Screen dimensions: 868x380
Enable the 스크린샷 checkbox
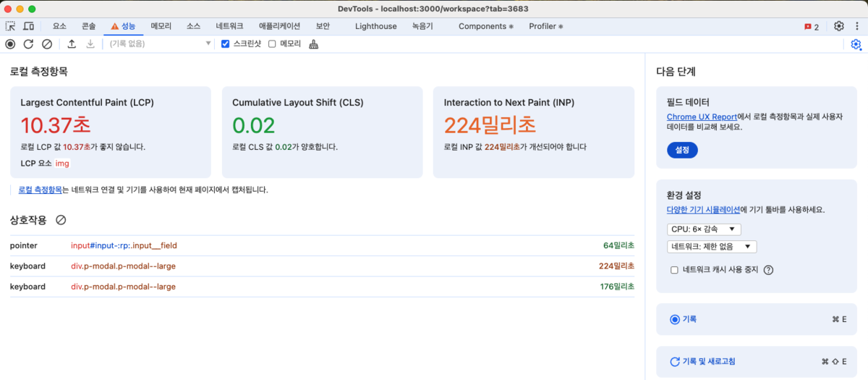pos(226,44)
